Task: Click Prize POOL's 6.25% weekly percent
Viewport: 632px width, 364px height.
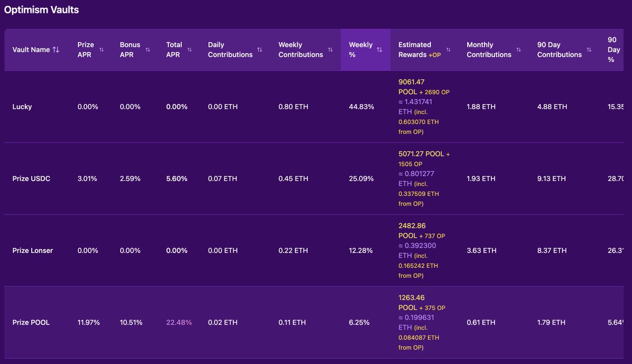Action: click(x=359, y=322)
